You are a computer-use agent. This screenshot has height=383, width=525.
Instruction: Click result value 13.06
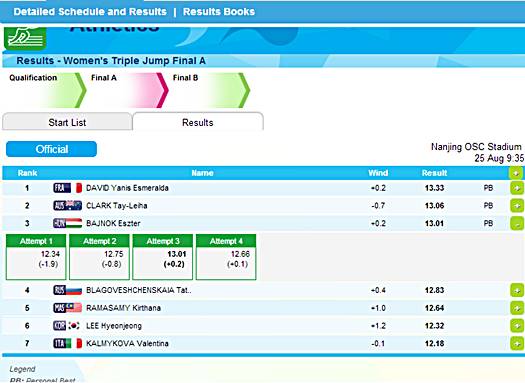434,206
